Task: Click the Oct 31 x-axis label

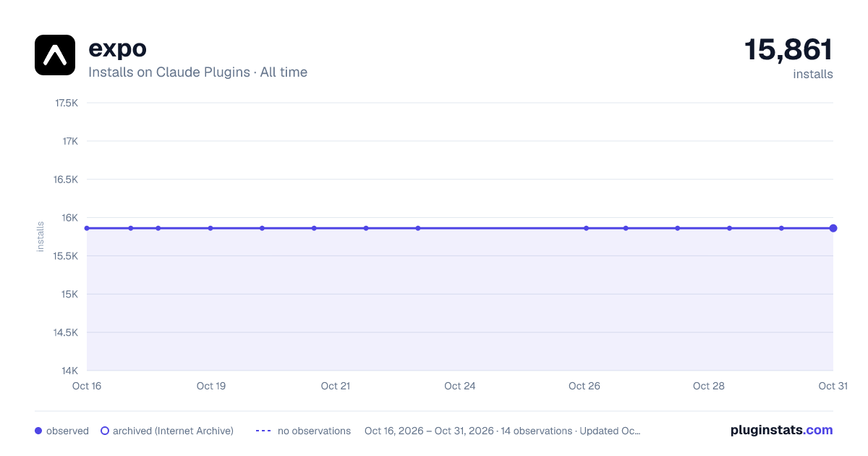Action: (x=833, y=386)
